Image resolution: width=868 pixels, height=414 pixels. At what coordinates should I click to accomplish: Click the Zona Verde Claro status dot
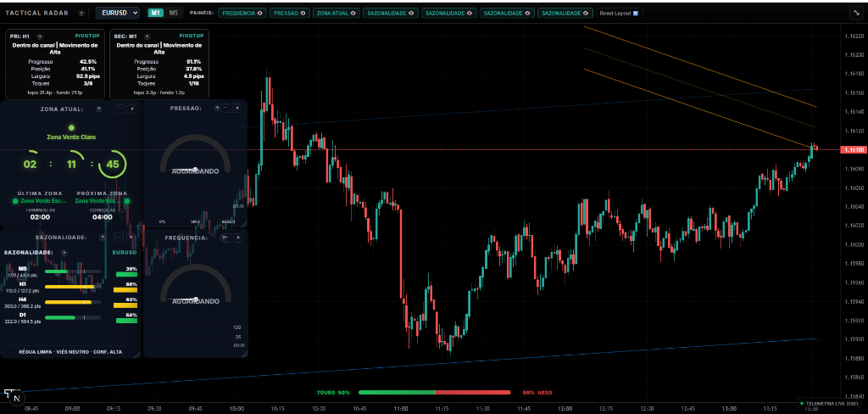pos(71,128)
